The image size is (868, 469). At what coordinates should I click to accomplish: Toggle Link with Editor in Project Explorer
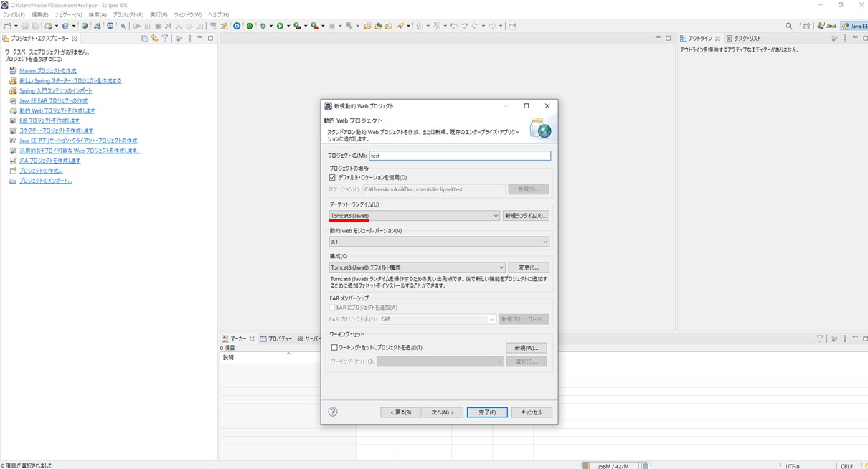[154, 38]
